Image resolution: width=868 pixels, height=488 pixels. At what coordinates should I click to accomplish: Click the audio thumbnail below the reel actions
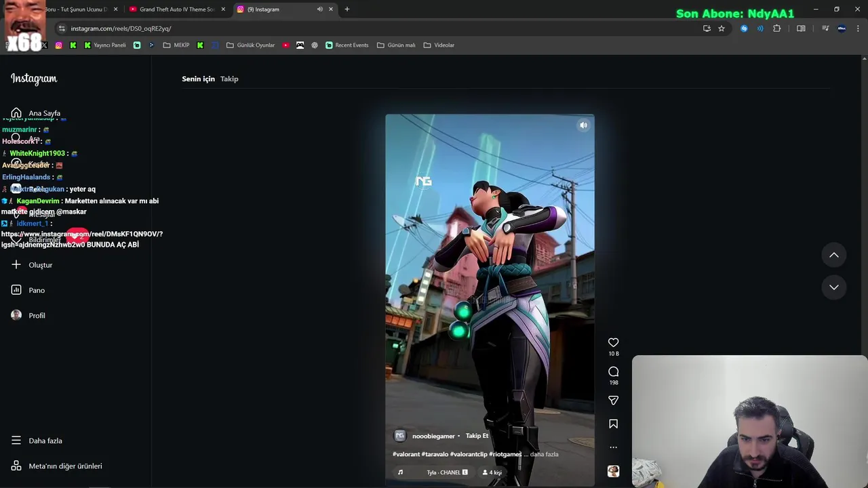point(613,472)
